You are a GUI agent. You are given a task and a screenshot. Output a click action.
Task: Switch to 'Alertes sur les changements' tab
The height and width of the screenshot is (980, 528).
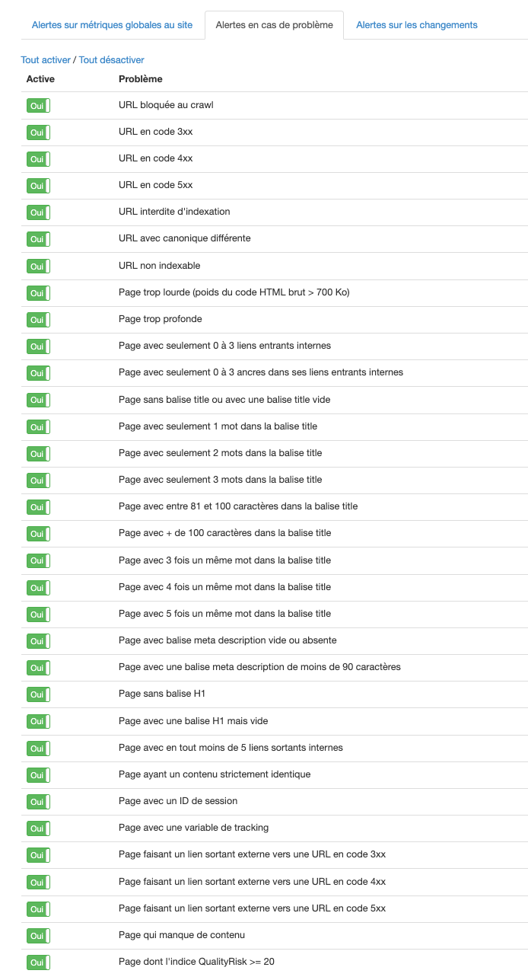416,25
